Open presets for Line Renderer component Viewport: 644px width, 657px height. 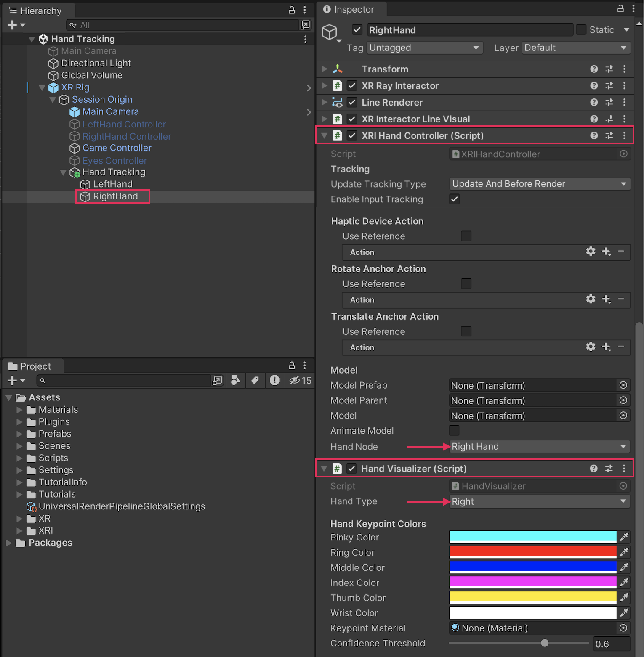pos(609,102)
